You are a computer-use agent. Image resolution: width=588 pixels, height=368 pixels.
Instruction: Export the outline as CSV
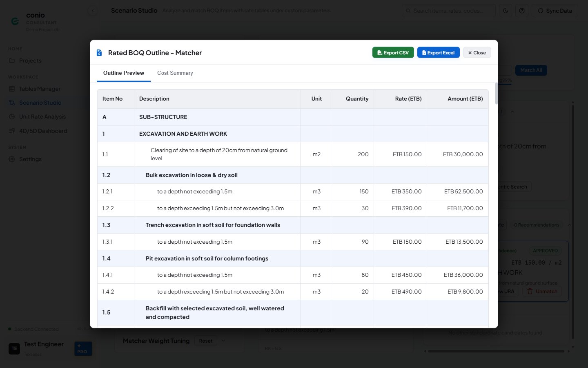click(x=393, y=53)
